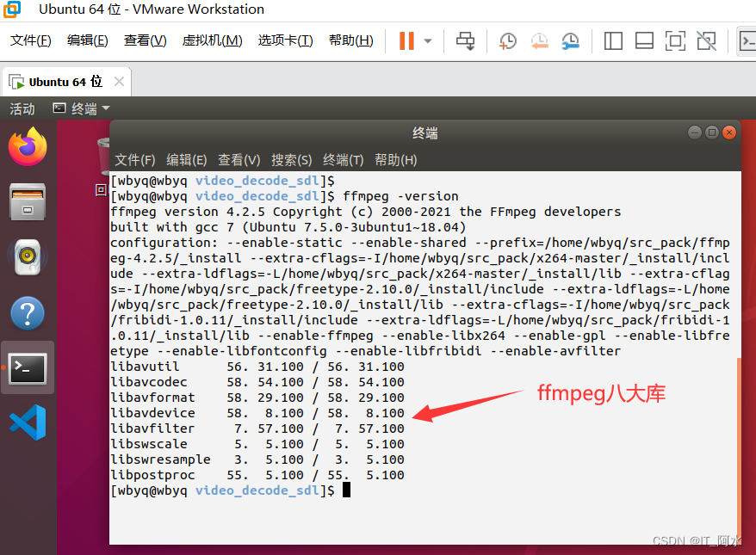The height and width of the screenshot is (555, 756).
Task: Open the power options dropdown arrow next to pause
Action: [x=428, y=41]
